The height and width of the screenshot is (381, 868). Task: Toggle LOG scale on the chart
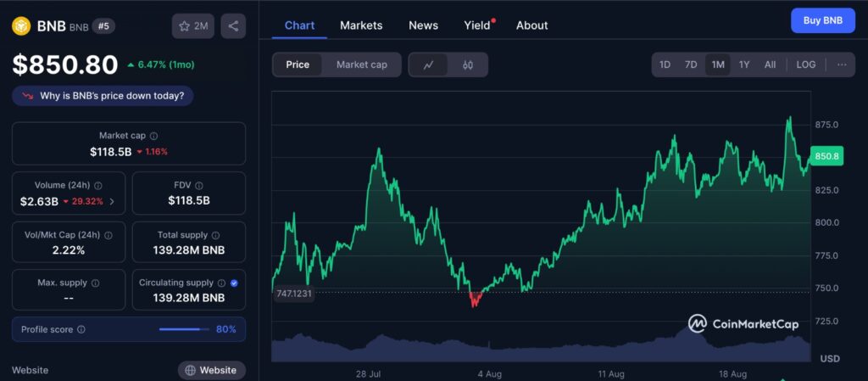click(805, 64)
